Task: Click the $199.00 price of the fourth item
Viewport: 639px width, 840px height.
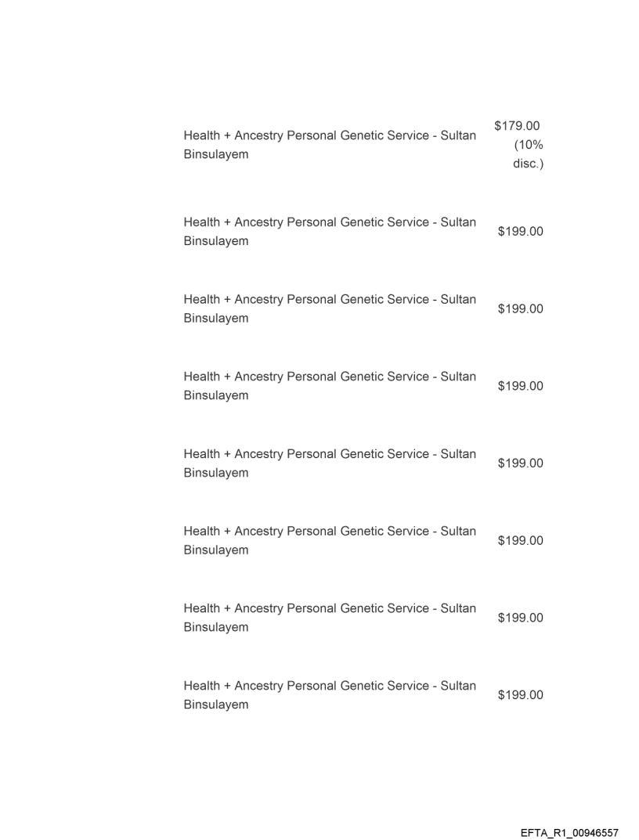Action: tap(520, 386)
